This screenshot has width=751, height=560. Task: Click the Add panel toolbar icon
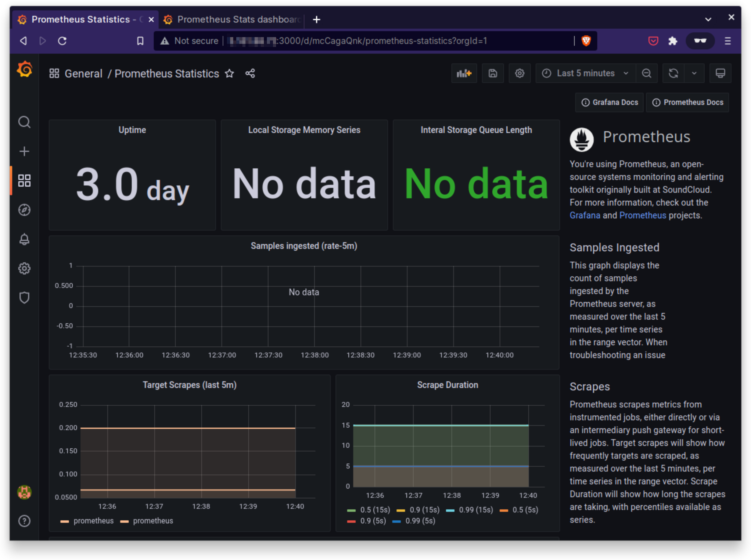(464, 73)
